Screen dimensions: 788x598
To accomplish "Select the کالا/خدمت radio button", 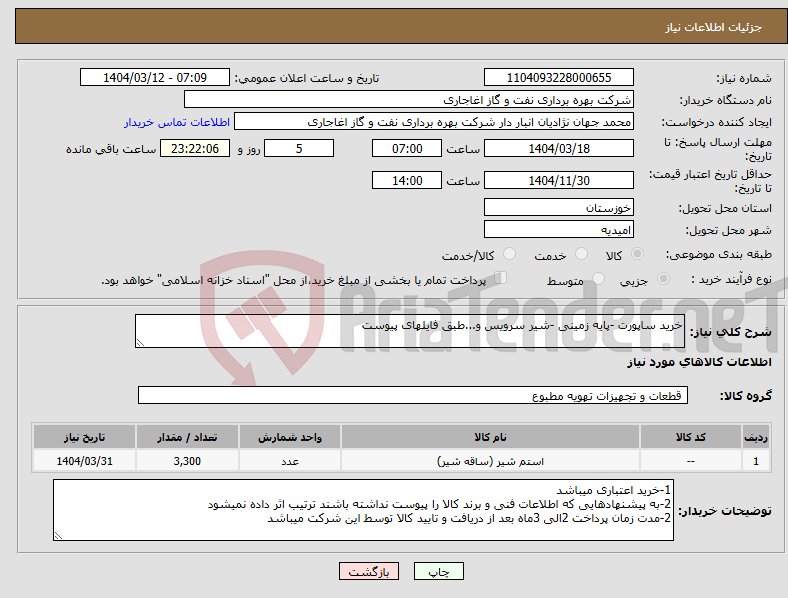I will 510,254.
